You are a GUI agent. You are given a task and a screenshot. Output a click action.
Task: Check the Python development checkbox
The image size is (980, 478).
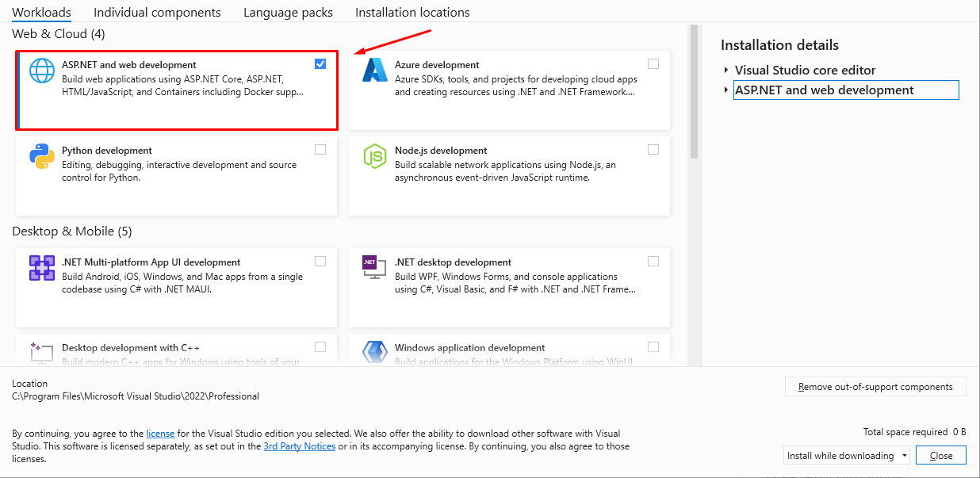[x=320, y=150]
